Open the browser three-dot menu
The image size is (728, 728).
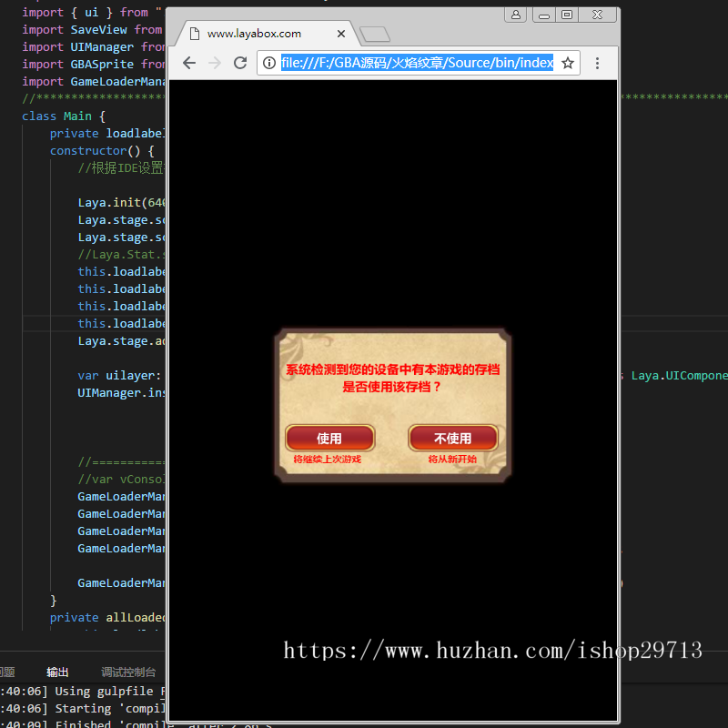click(597, 63)
